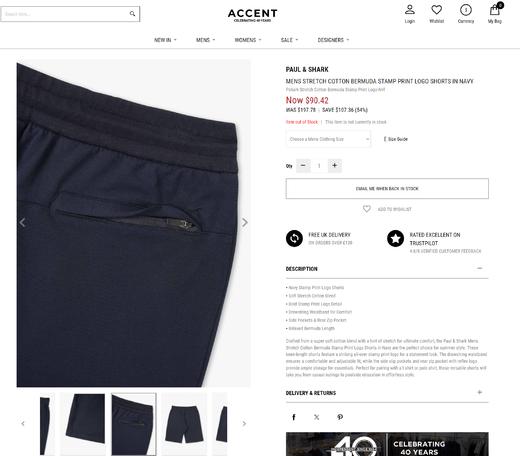Open the Sale navigation menu
Image resolution: width=520 pixels, height=456 pixels.
tap(289, 40)
